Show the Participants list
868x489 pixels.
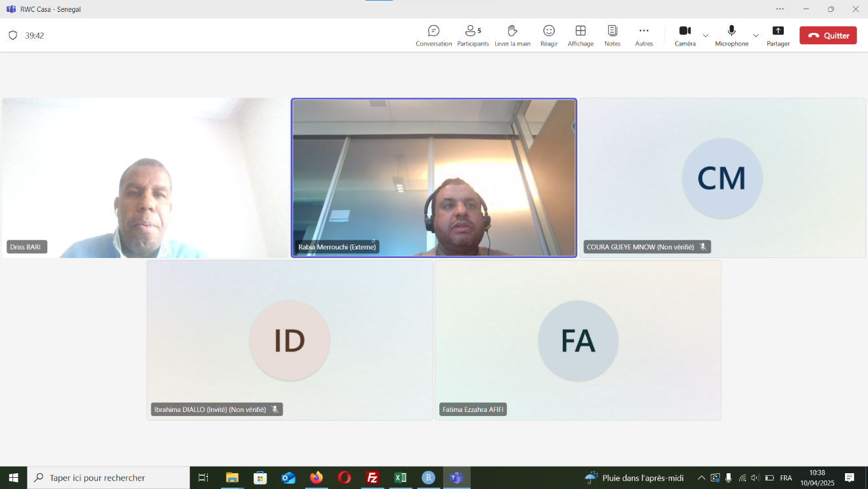(473, 36)
